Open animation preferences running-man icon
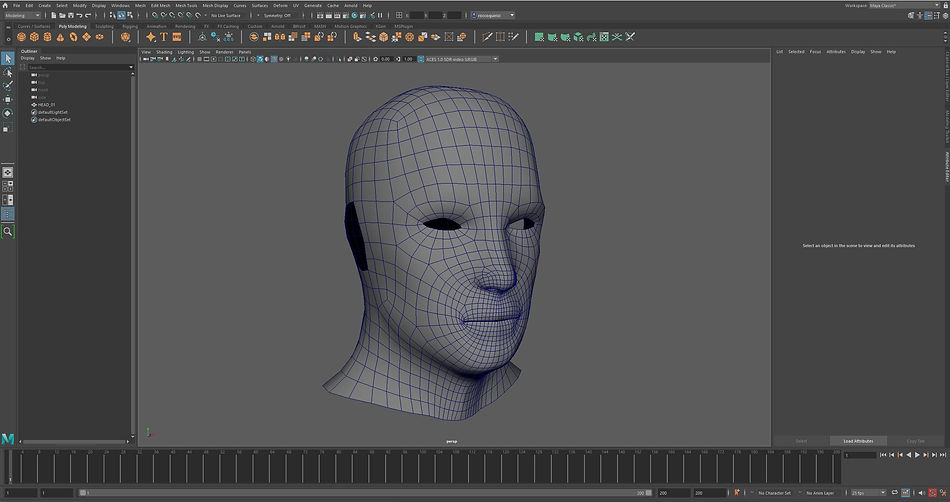The width and height of the screenshot is (950, 502). [x=943, y=493]
